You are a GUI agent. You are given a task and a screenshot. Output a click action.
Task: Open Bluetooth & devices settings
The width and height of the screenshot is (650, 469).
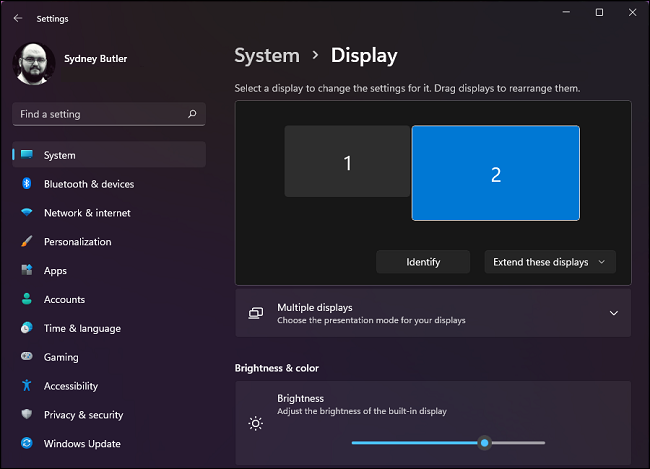pos(88,184)
